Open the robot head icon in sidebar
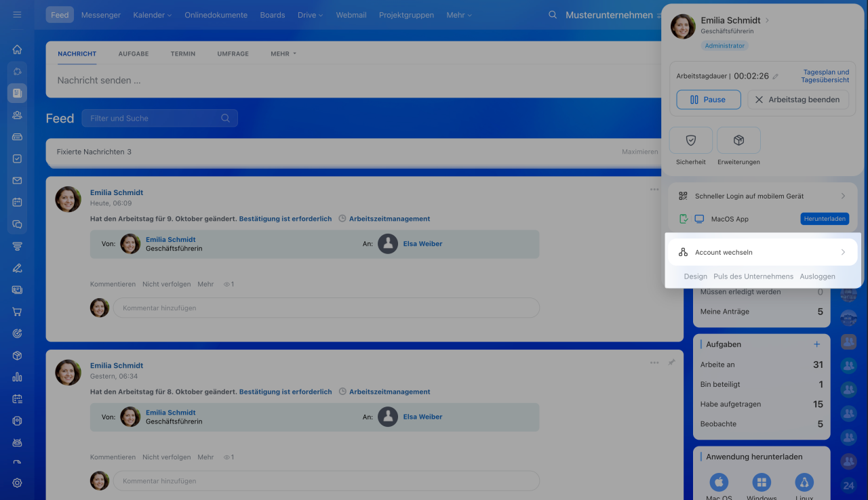Image resolution: width=868 pixels, height=500 pixels. [x=17, y=442]
